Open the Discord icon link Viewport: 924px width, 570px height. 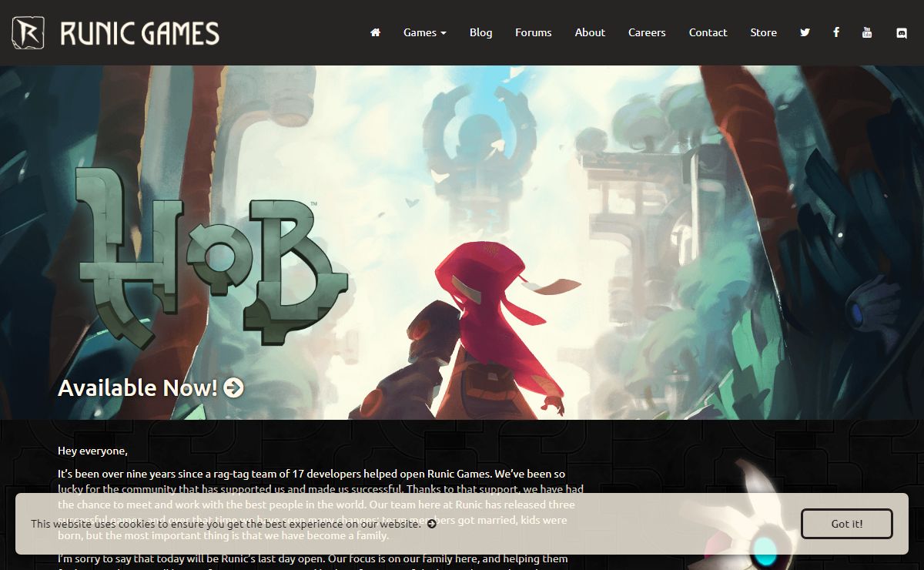tap(902, 32)
